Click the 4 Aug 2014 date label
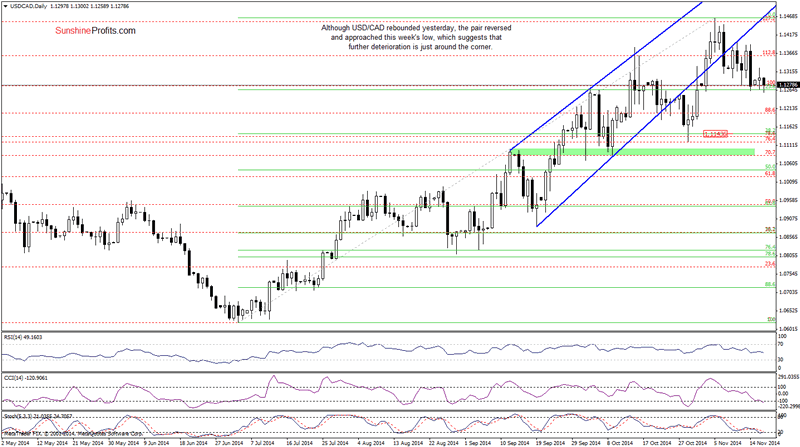Screen dimensions: 800x447 pos(371,443)
